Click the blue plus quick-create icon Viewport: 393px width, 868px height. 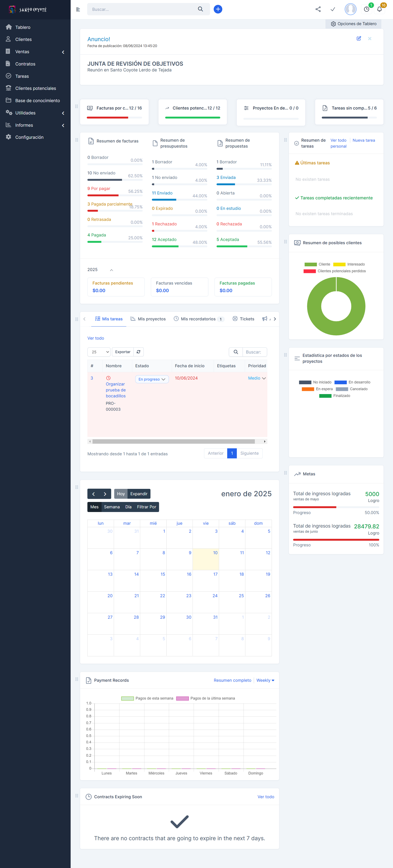(218, 9)
